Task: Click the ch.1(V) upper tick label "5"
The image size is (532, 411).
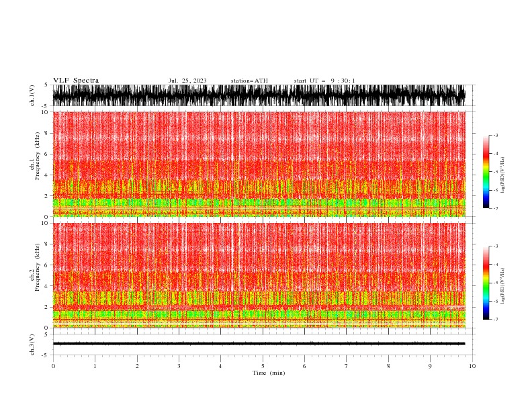Action: 46,85
